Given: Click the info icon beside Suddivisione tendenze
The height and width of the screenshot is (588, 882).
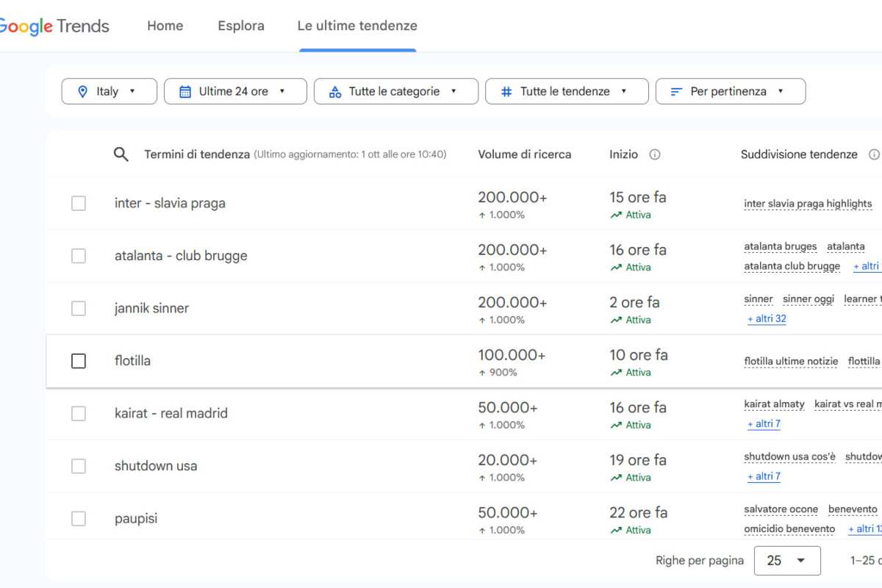Looking at the screenshot, I should (874, 154).
